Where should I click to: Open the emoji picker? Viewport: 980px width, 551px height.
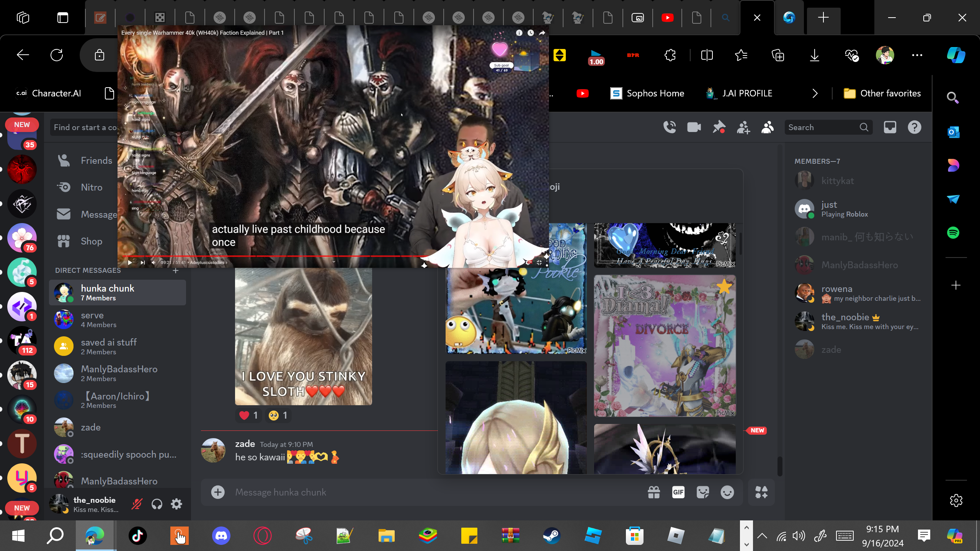pyautogui.click(x=727, y=492)
